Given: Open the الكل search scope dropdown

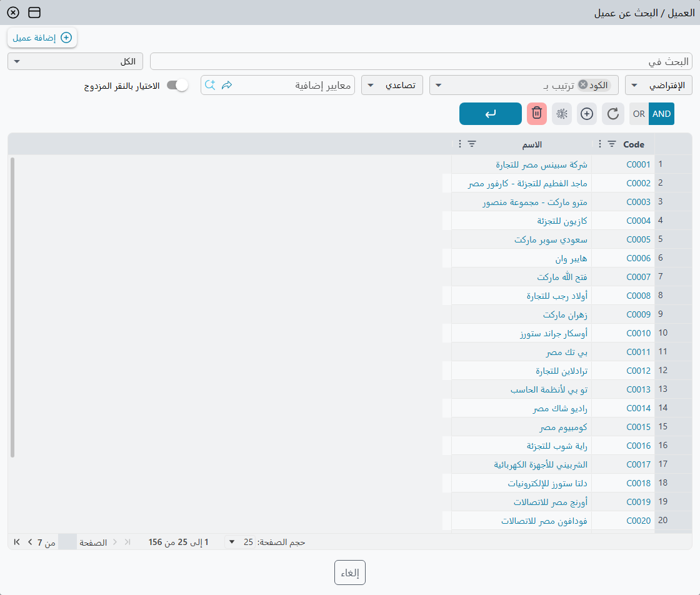Looking at the screenshot, I should coord(75,61).
